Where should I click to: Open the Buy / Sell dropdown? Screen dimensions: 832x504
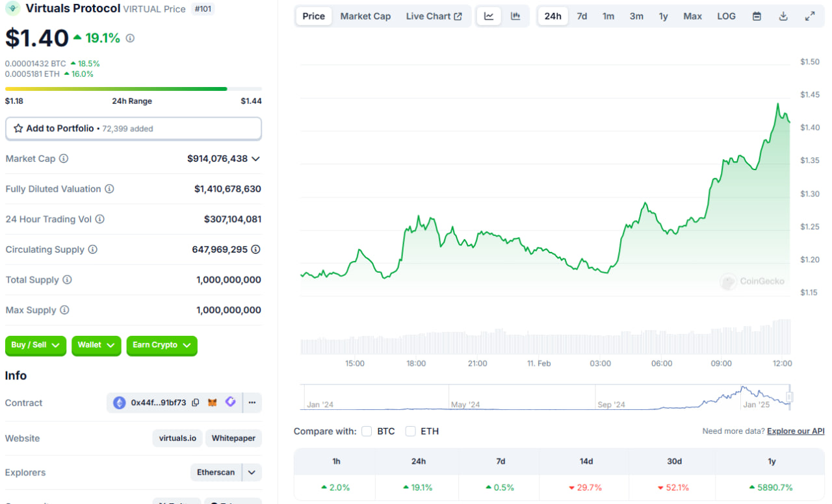pos(36,346)
